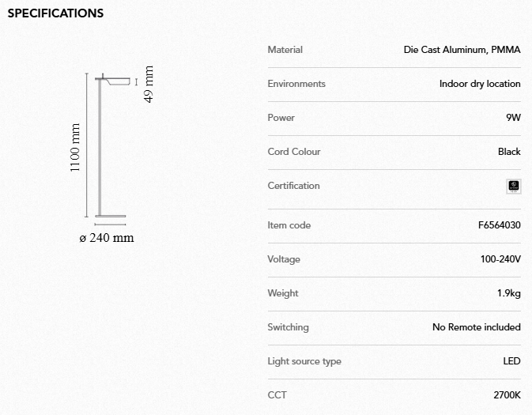This screenshot has height=415, width=532.
Task: Click the Indoor dry location value
Action: 480,84
